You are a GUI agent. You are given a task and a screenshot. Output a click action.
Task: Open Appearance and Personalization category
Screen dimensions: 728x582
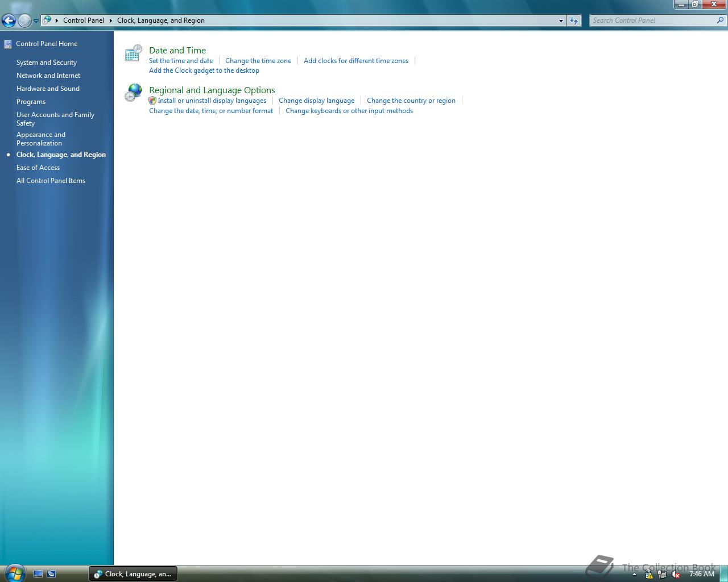pyautogui.click(x=41, y=139)
